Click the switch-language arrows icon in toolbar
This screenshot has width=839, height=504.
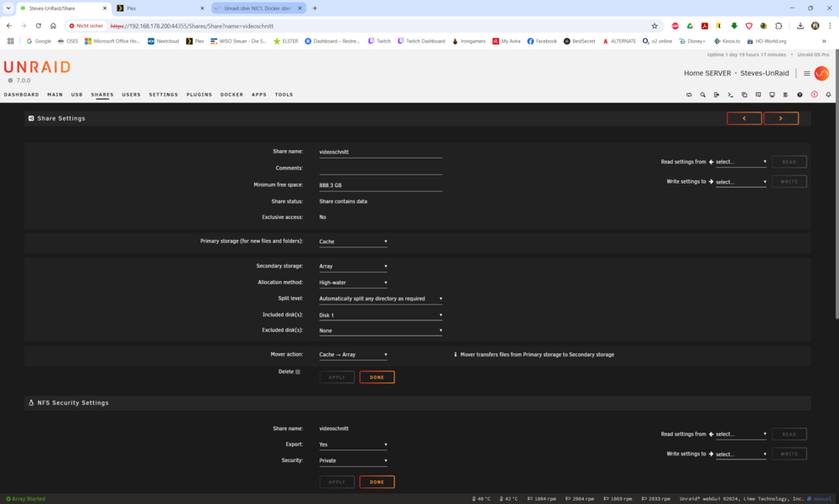(689, 95)
